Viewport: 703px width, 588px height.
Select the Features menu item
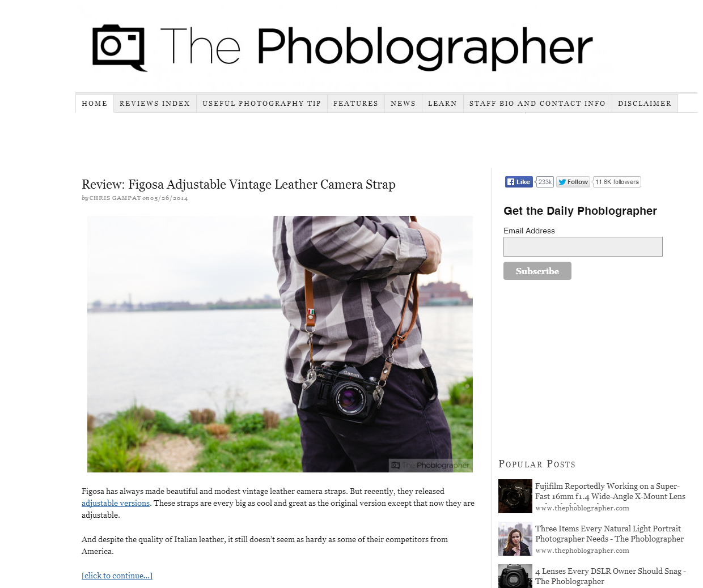click(x=355, y=104)
